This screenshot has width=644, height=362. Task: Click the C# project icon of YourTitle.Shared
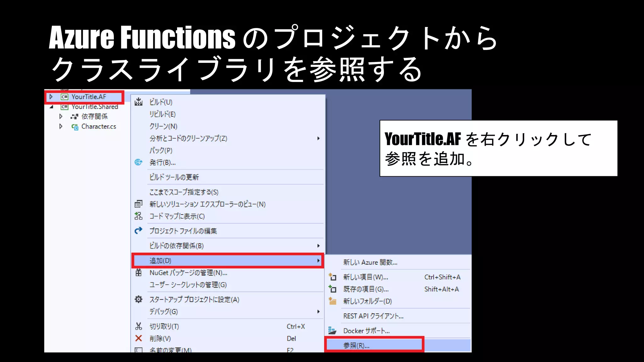(64, 107)
